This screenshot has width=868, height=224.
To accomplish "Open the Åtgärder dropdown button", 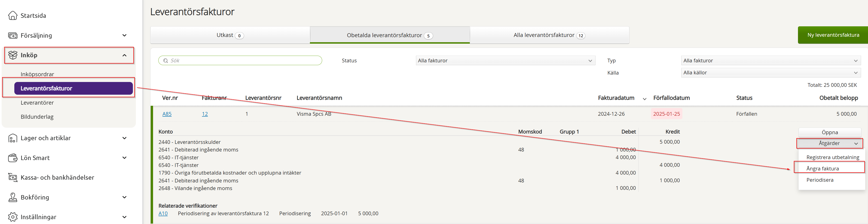I will [830, 143].
